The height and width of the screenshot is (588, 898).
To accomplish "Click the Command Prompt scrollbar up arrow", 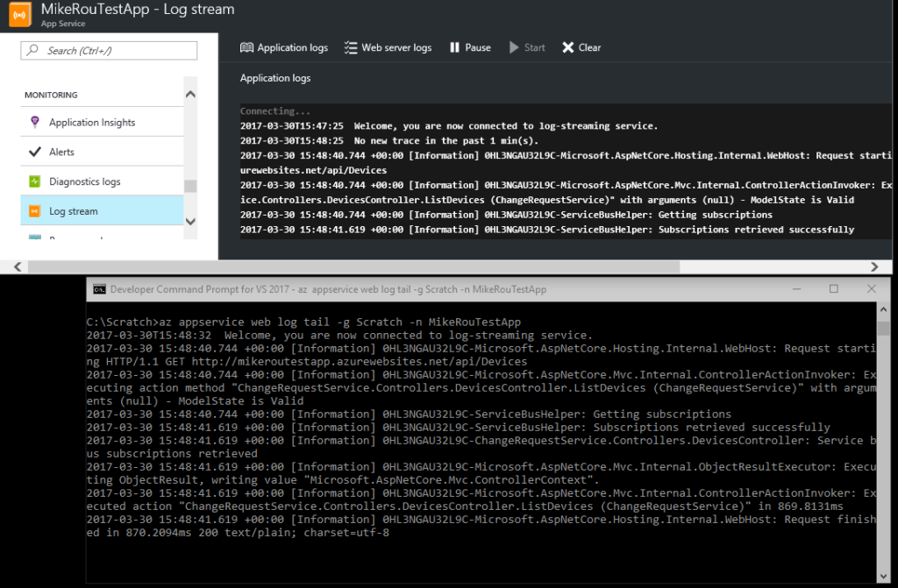I will pos(883,309).
